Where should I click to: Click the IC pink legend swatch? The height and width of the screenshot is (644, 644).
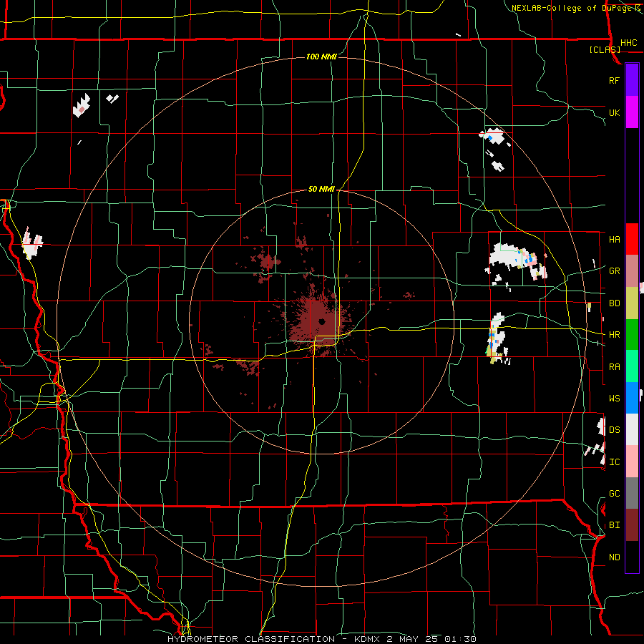pyautogui.click(x=632, y=462)
